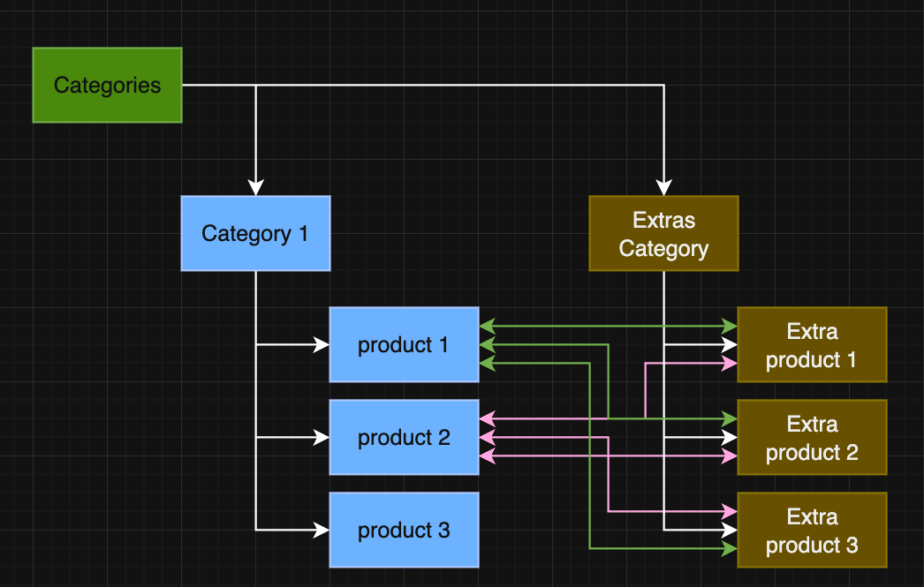Select white arrowhead entering Extra product 2
The width and height of the screenshot is (924, 587).
(x=730, y=437)
